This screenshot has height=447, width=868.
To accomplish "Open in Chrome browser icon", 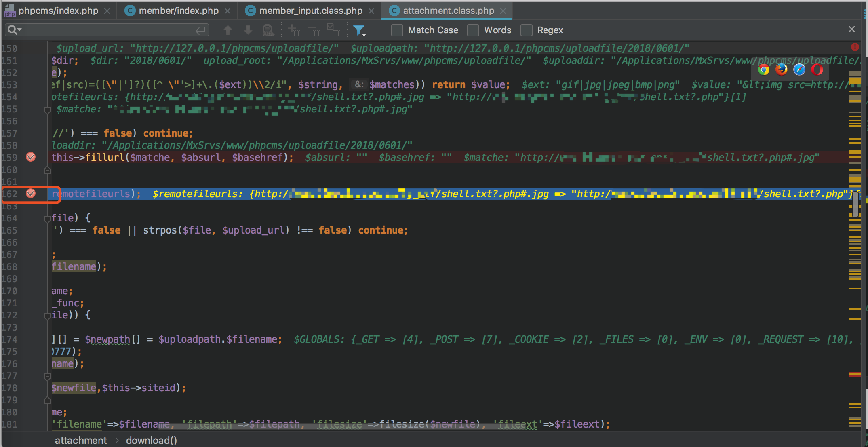I will click(763, 70).
